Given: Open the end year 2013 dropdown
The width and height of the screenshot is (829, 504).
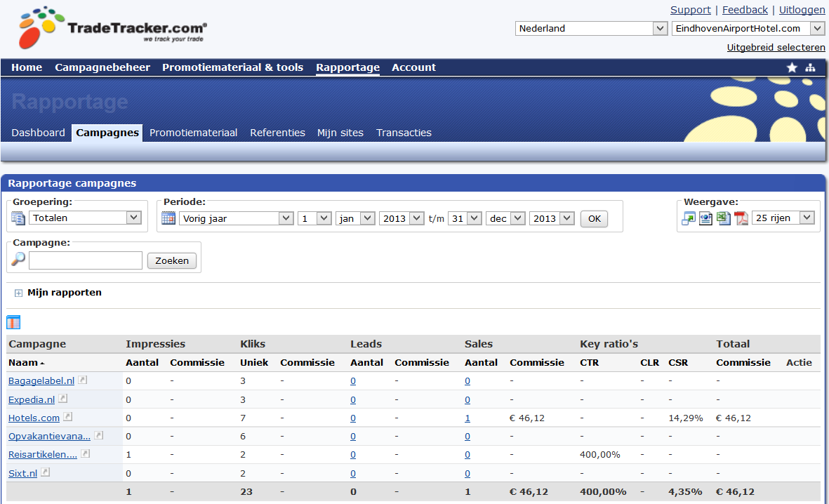Looking at the screenshot, I should [x=552, y=218].
